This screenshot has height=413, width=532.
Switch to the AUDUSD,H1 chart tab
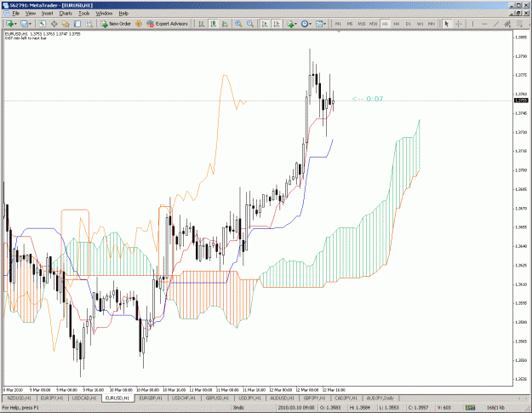coord(282,398)
